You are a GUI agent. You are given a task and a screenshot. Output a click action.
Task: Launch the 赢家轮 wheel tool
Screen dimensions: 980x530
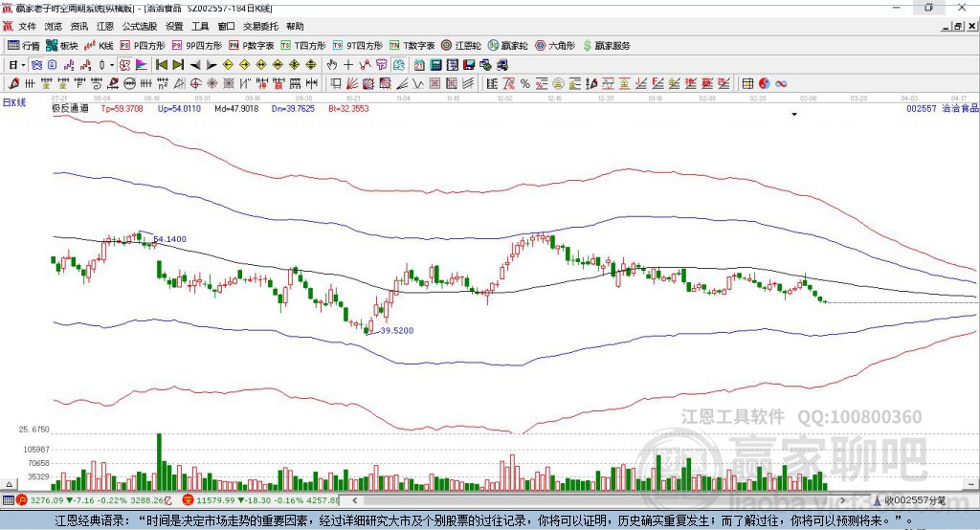[508, 46]
